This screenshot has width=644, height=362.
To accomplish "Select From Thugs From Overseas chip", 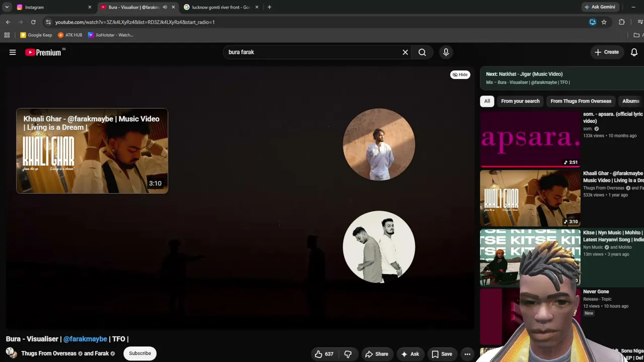I will 581,101.
